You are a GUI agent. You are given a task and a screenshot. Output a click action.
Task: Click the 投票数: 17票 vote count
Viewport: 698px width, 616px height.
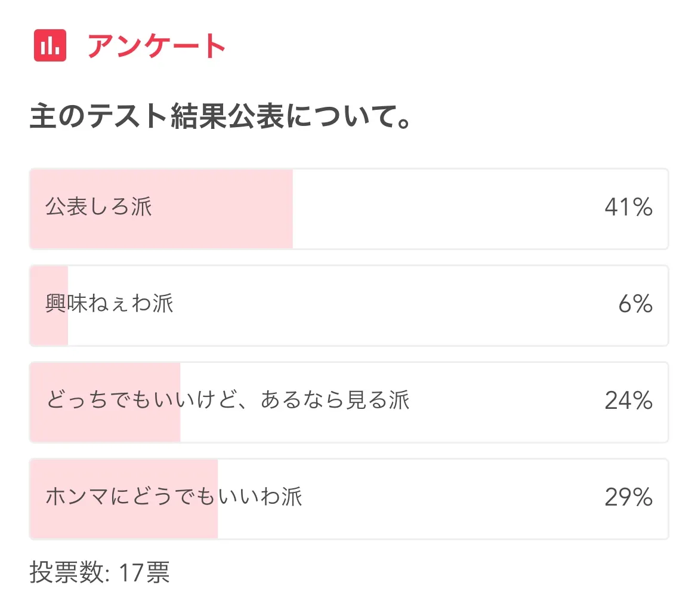point(100,572)
